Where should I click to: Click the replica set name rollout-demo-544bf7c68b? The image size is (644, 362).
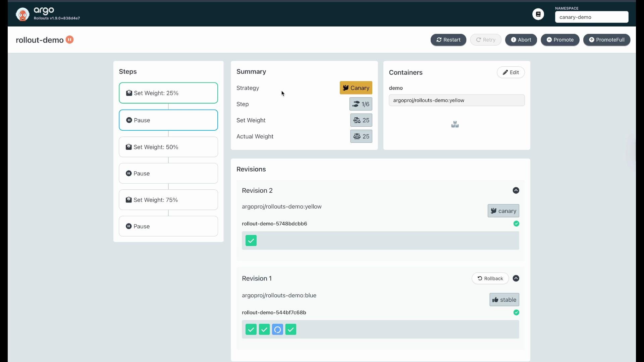[x=274, y=312]
